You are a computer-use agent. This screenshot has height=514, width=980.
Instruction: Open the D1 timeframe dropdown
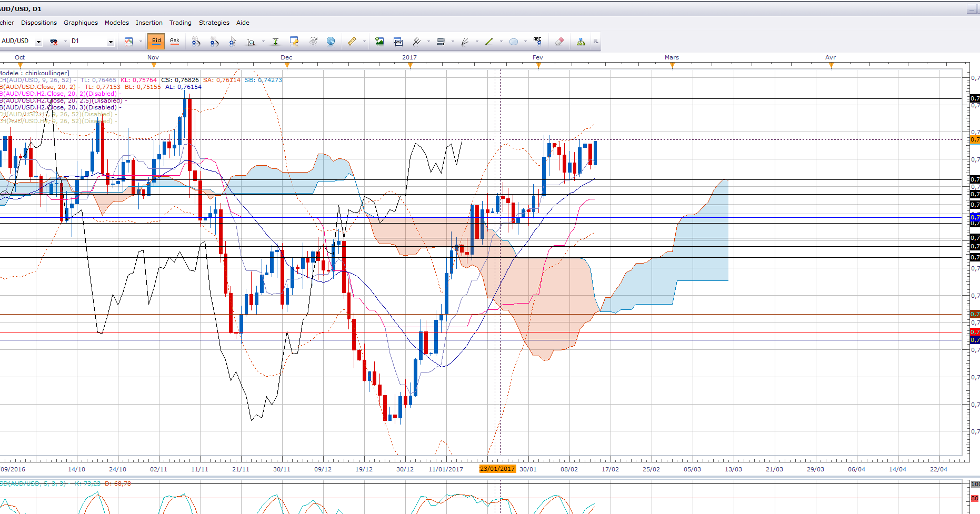[x=111, y=42]
